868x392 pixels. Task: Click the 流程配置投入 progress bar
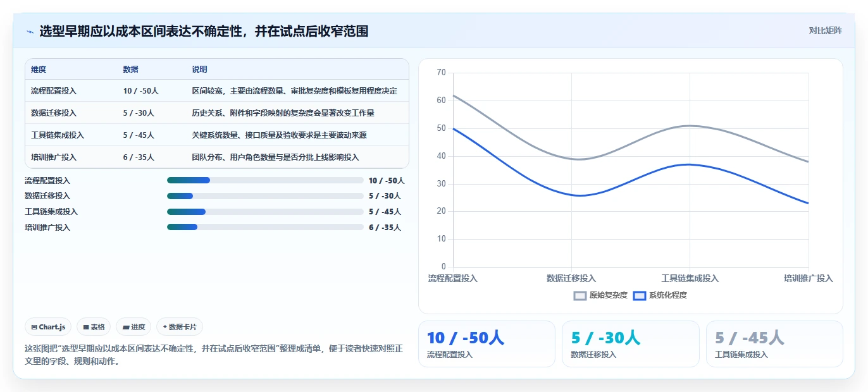point(265,180)
